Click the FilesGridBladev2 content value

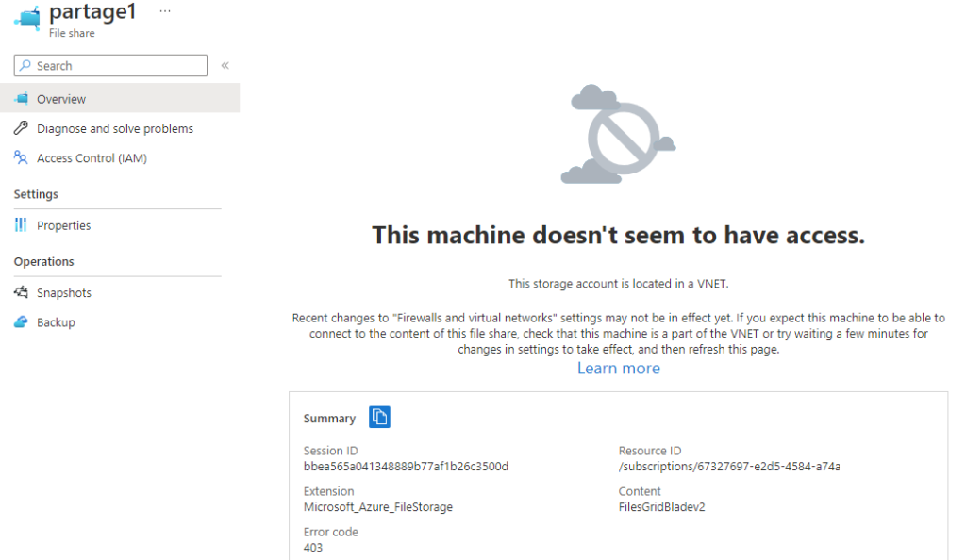[x=661, y=507]
